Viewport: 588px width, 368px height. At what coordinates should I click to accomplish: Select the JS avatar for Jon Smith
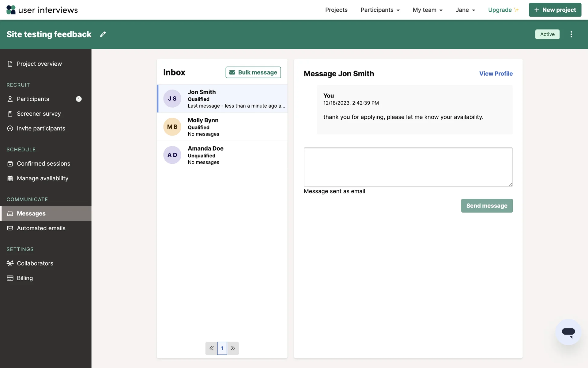tap(172, 98)
